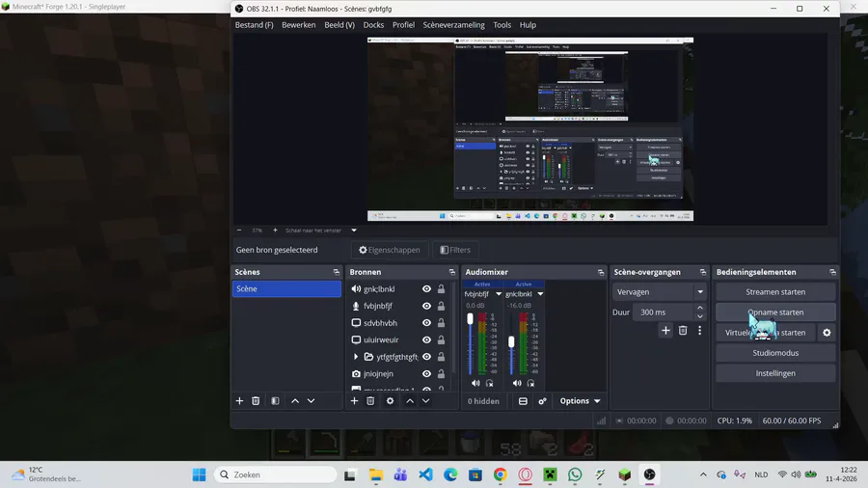Lock the jniojnejn source
This screenshot has width=868, height=488.
point(441,373)
